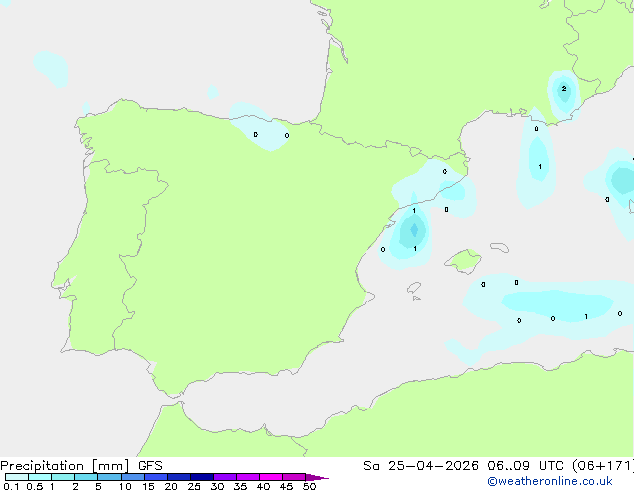Click the legend swatch between 0.1 and 0.5
Viewport: 634px width, 490px height.
(x=17, y=477)
